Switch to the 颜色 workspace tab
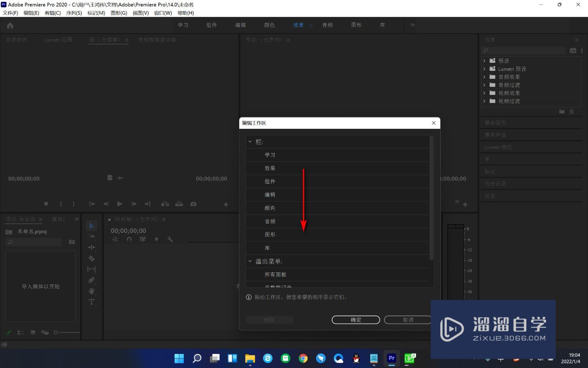 pos(269,25)
